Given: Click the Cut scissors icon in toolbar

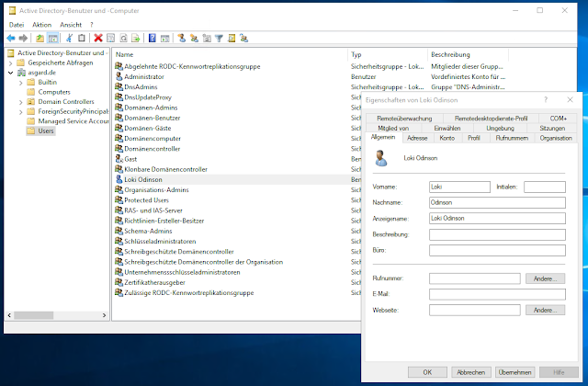Looking at the screenshot, I should pyautogui.click(x=69, y=39).
